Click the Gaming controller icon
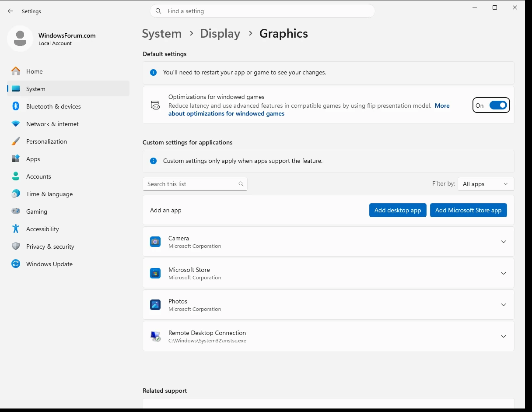The image size is (532, 412). 16,211
